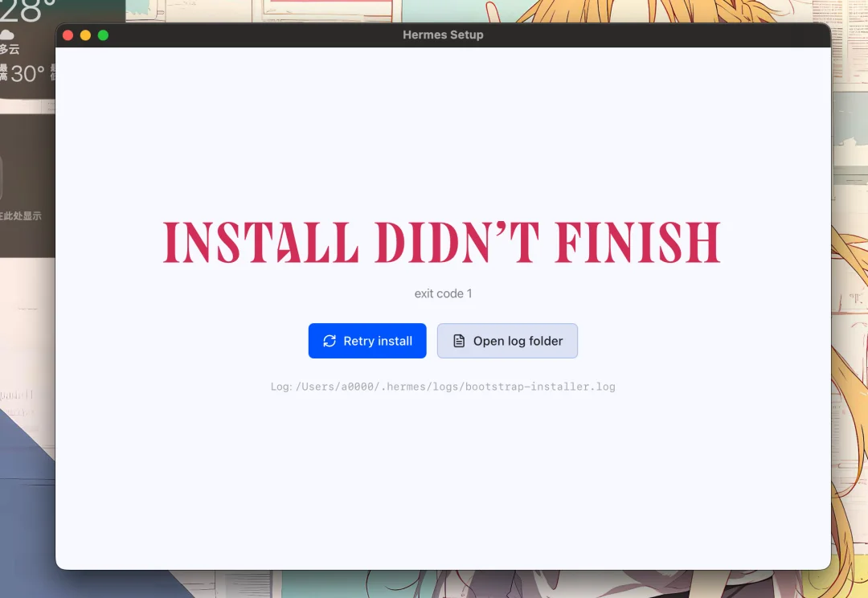The image size is (868, 598).
Task: Minimize the Hermes Setup window
Action: (85, 35)
